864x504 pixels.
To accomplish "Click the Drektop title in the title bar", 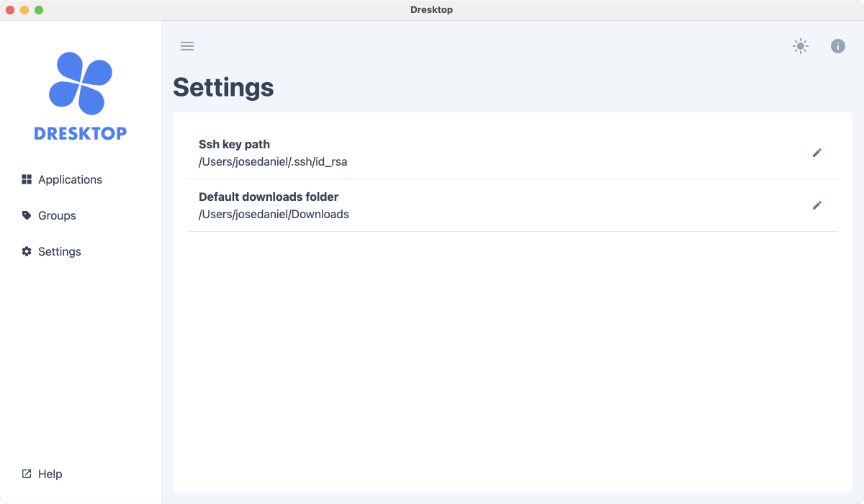I will (x=432, y=9).
